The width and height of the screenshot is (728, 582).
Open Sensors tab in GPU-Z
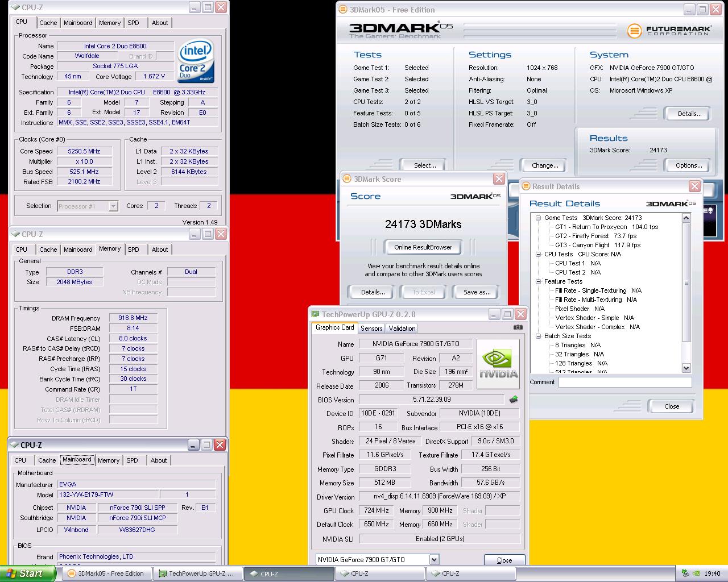click(x=371, y=329)
